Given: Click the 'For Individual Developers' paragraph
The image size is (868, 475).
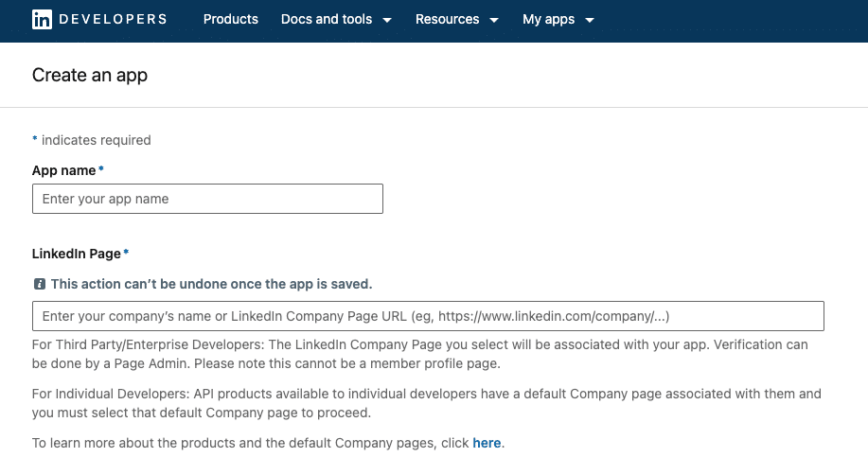Looking at the screenshot, I should click(426, 403).
